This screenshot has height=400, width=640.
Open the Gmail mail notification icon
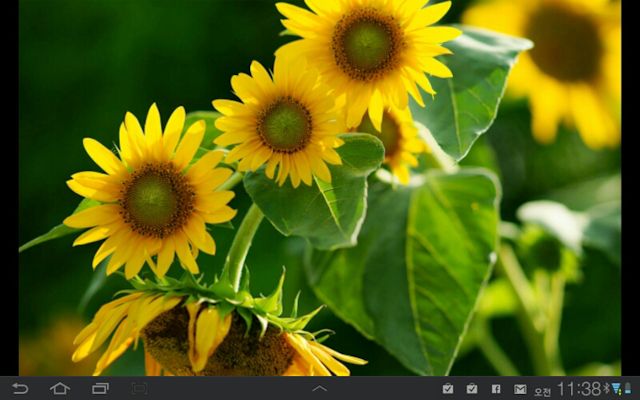[x=520, y=389]
